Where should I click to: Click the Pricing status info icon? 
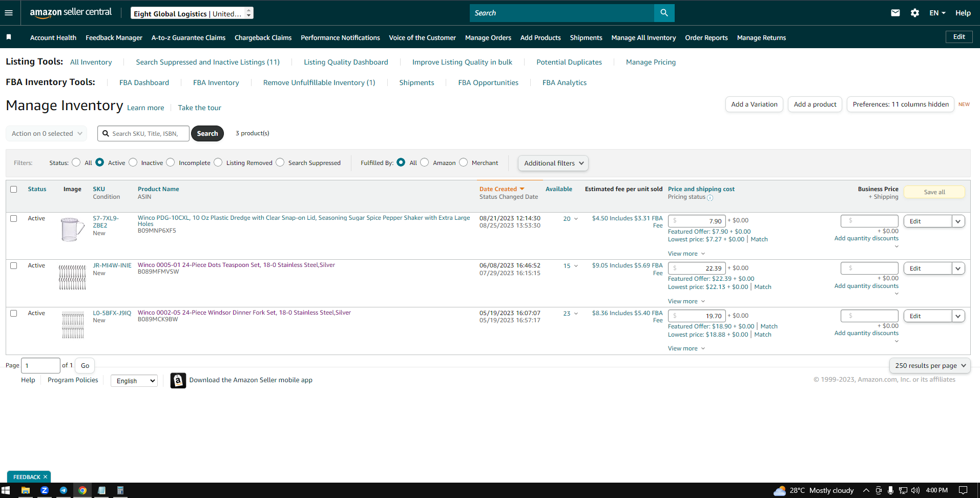(x=710, y=197)
